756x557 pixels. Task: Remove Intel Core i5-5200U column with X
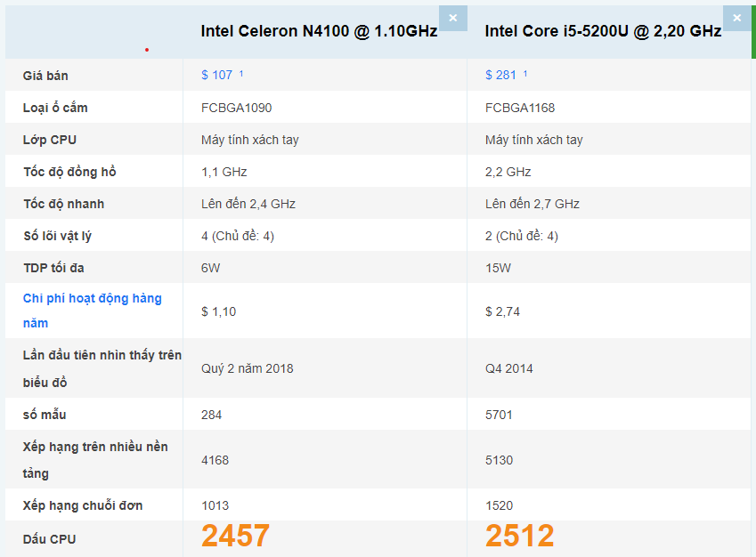736,18
